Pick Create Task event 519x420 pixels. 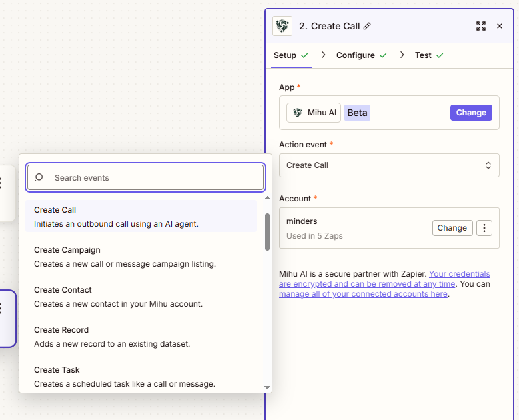pos(141,377)
